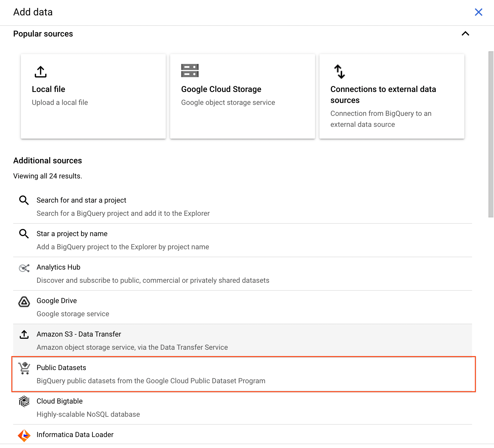Click the external connections arrows icon
Screen dimensions: 494x448
[x=339, y=72]
